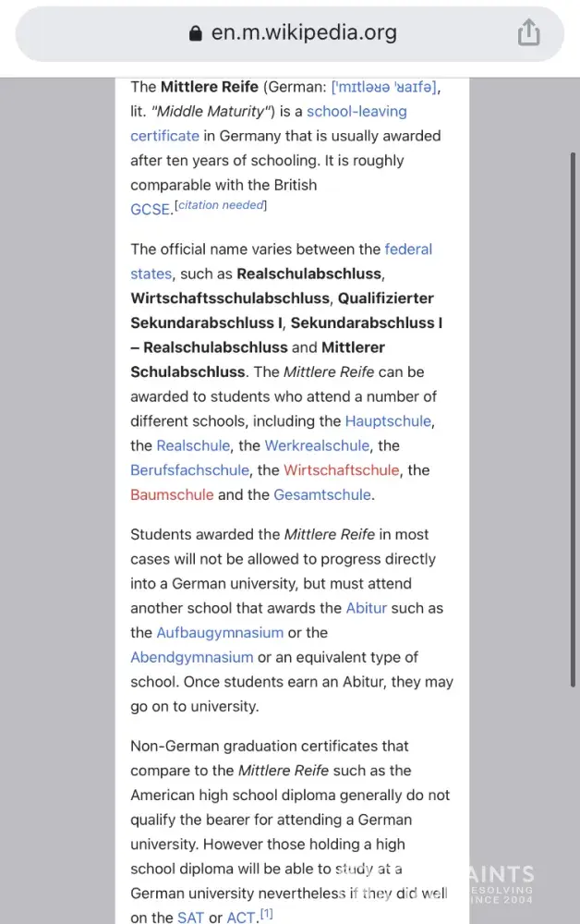
Task: Open the ACT link
Action: [x=240, y=918]
